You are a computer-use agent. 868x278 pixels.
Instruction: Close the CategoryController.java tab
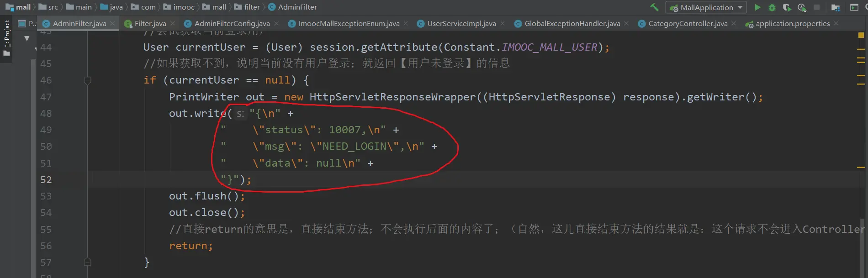(734, 23)
